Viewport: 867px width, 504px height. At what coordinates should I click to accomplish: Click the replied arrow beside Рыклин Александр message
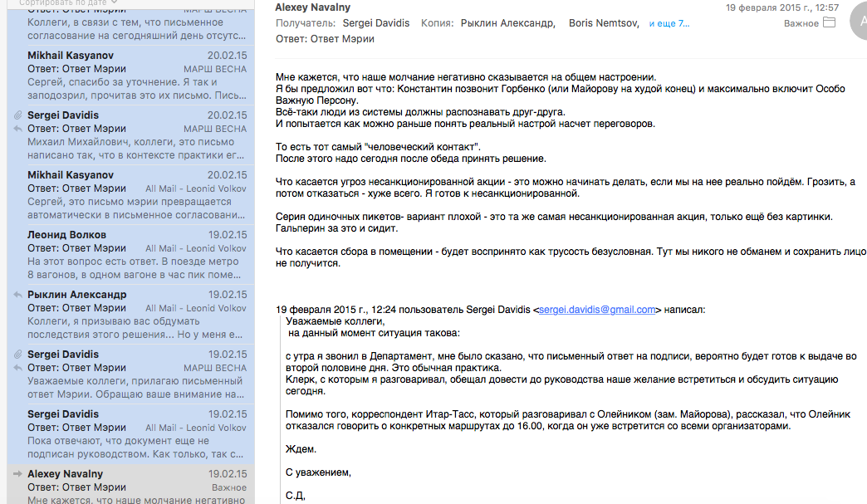(x=17, y=295)
